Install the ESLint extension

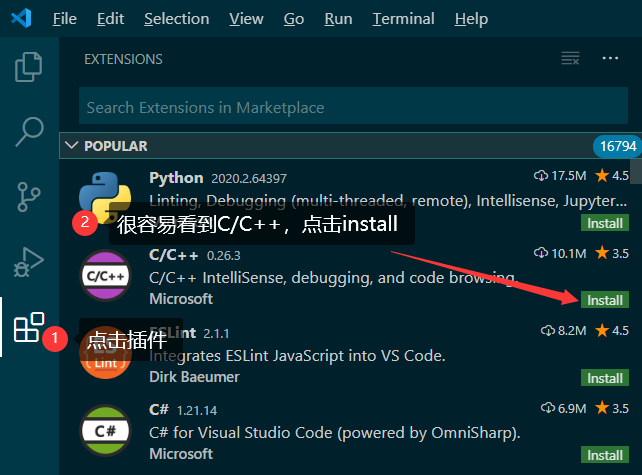(605, 378)
